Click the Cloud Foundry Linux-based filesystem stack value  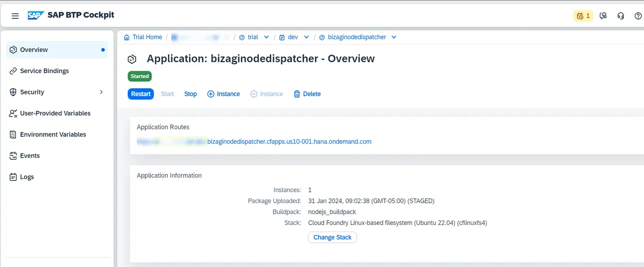[397, 223]
